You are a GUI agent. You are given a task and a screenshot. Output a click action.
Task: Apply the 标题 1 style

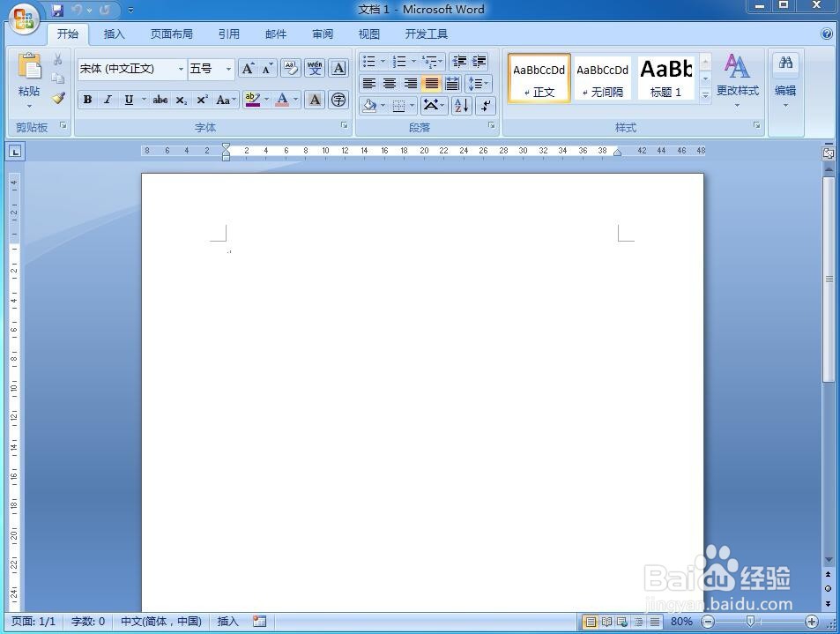(x=665, y=78)
